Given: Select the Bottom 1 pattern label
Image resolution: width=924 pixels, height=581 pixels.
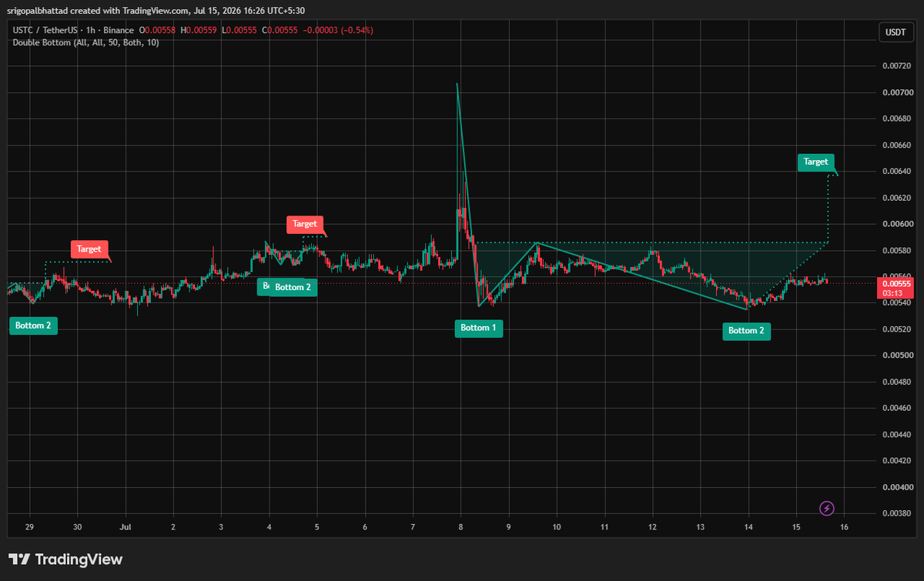Looking at the screenshot, I should pyautogui.click(x=477, y=328).
